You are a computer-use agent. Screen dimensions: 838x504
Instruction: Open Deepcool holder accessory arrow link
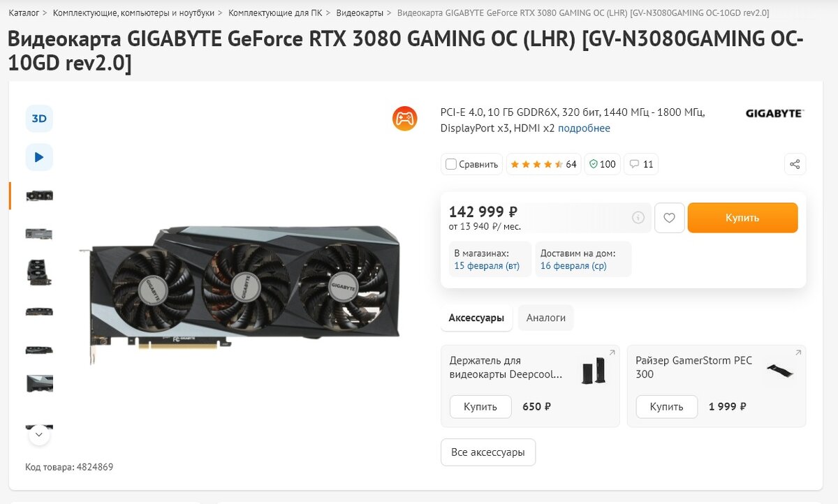tap(612, 353)
